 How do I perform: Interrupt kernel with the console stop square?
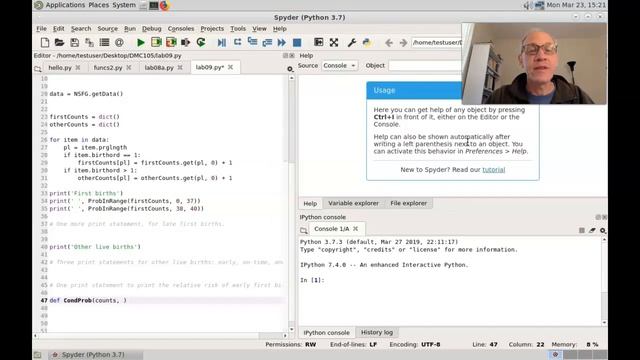582,231
